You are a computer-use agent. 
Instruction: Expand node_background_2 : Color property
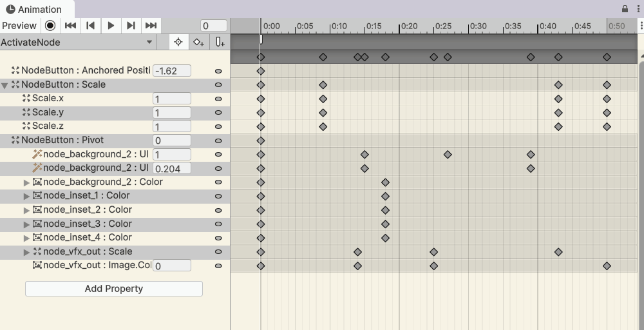point(26,182)
